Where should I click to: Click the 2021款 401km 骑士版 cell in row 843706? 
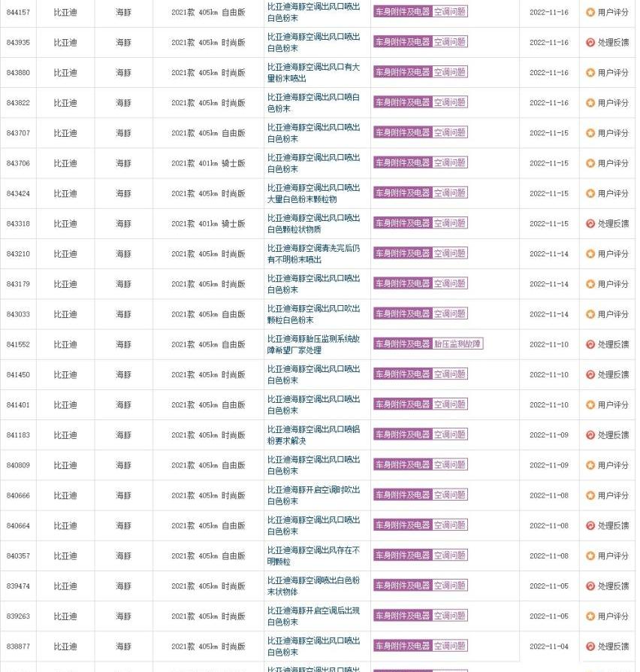pos(208,163)
